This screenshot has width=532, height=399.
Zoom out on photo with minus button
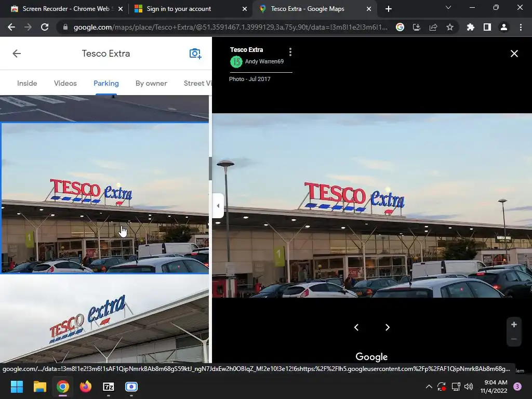click(x=514, y=339)
